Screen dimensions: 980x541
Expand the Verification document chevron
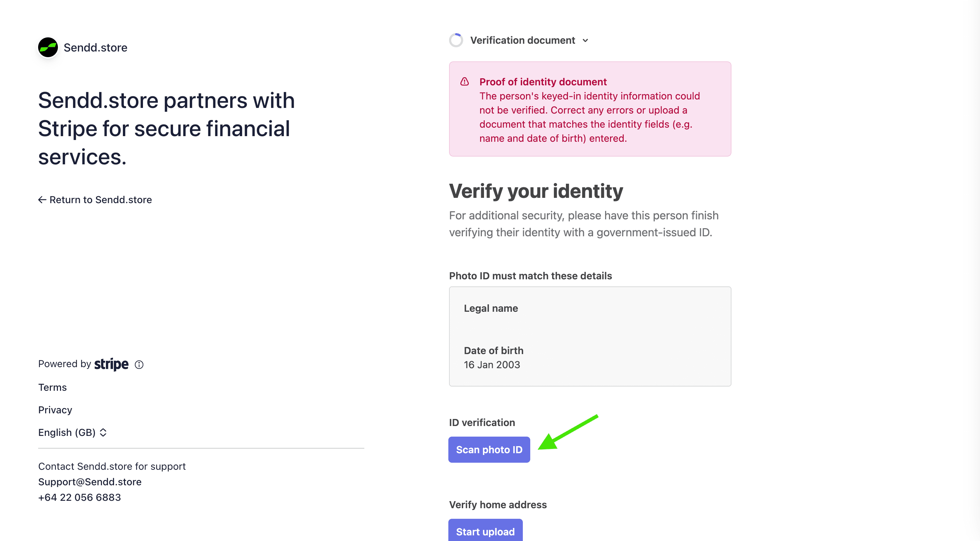pos(585,40)
